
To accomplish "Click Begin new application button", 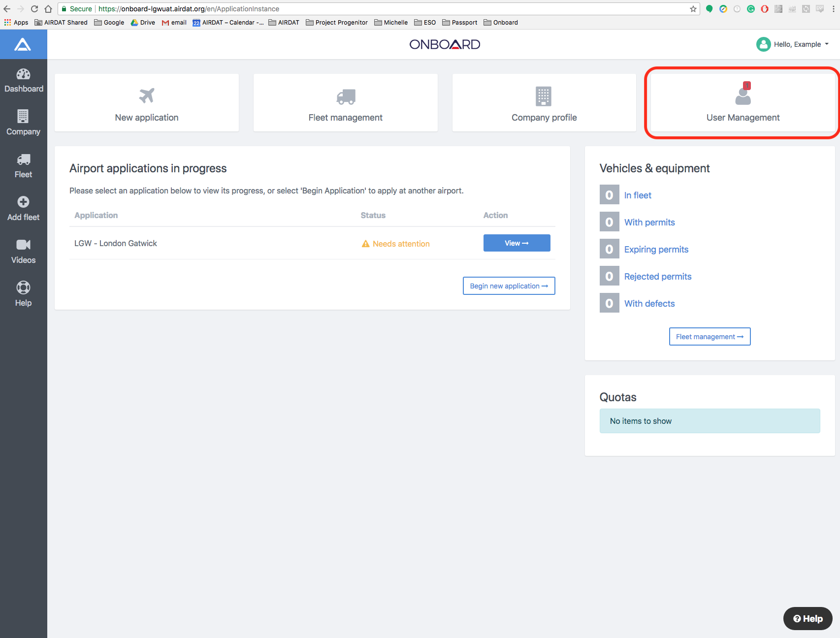I will [x=509, y=286].
